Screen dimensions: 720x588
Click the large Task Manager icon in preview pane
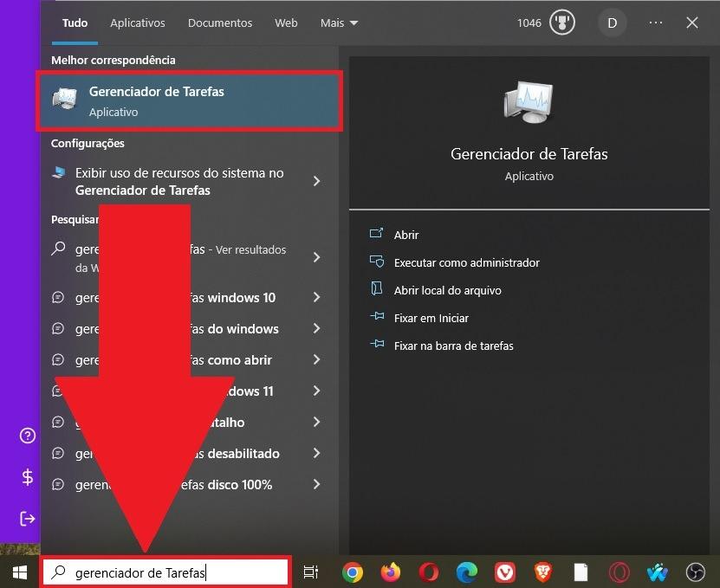click(x=529, y=102)
